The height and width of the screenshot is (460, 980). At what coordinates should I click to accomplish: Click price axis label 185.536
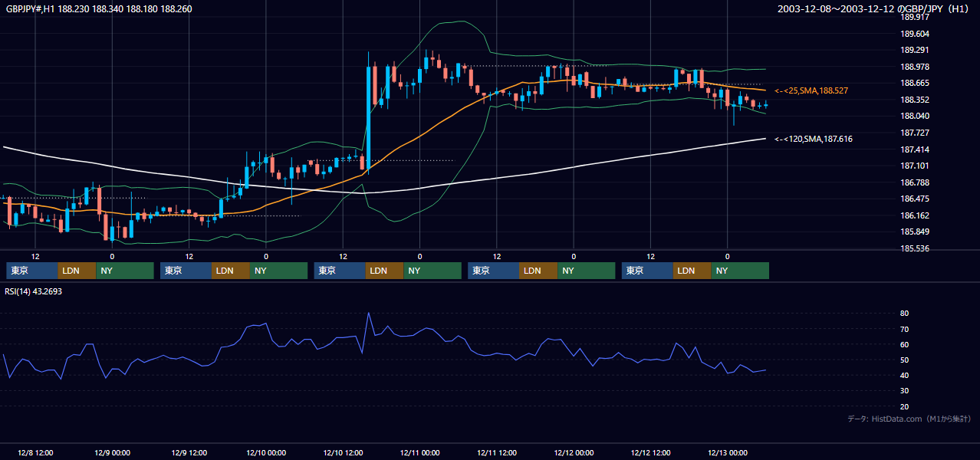[x=916, y=249]
